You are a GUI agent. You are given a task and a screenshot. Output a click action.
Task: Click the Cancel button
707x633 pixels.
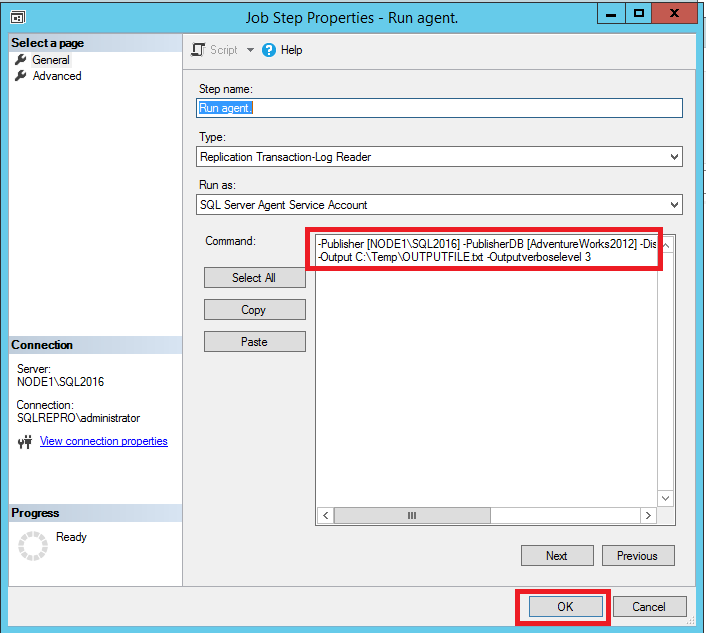point(650,606)
